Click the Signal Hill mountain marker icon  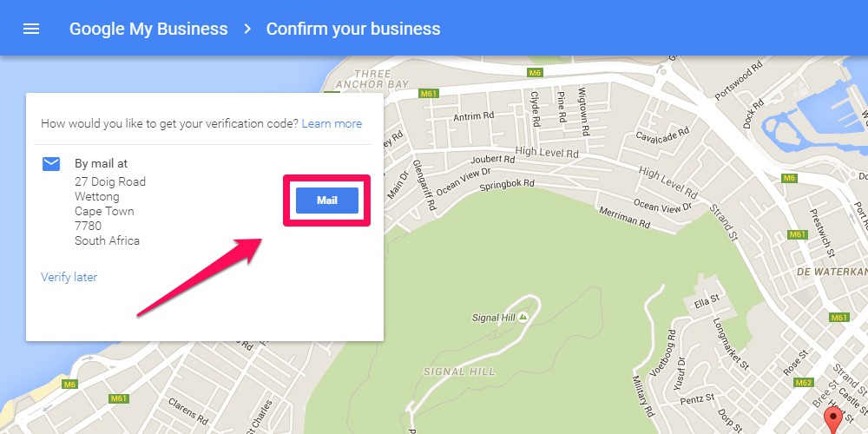(523, 317)
